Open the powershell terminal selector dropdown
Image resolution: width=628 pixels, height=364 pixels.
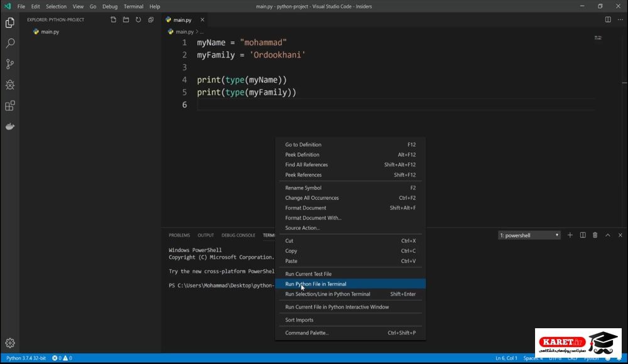(x=529, y=235)
